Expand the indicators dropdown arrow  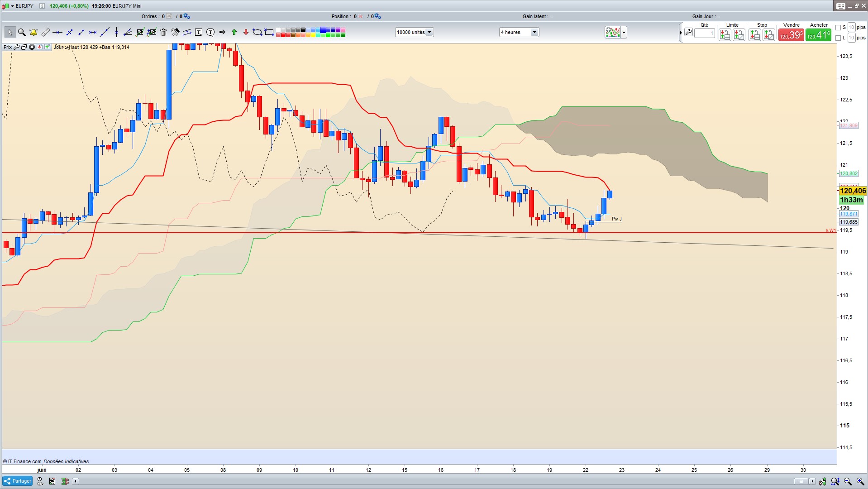(624, 32)
